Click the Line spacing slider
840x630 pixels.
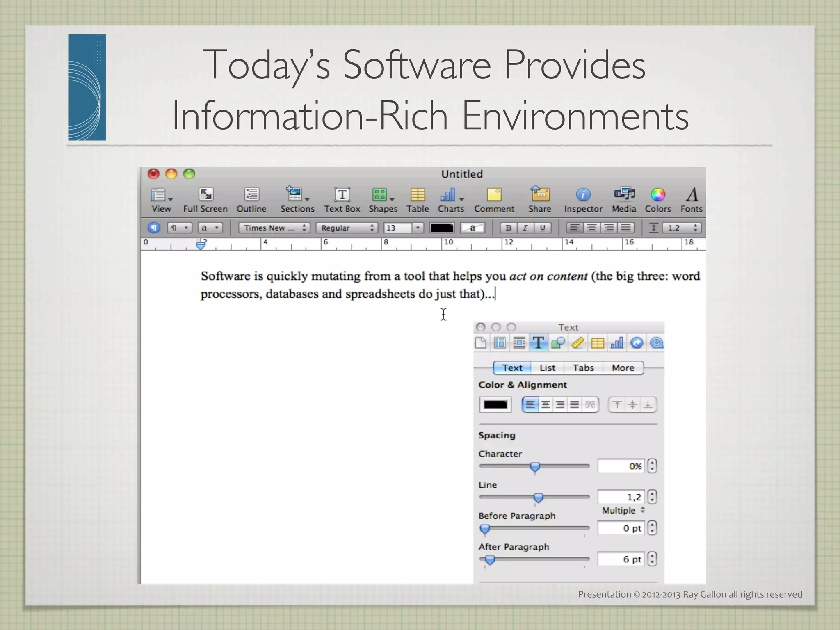(534, 497)
